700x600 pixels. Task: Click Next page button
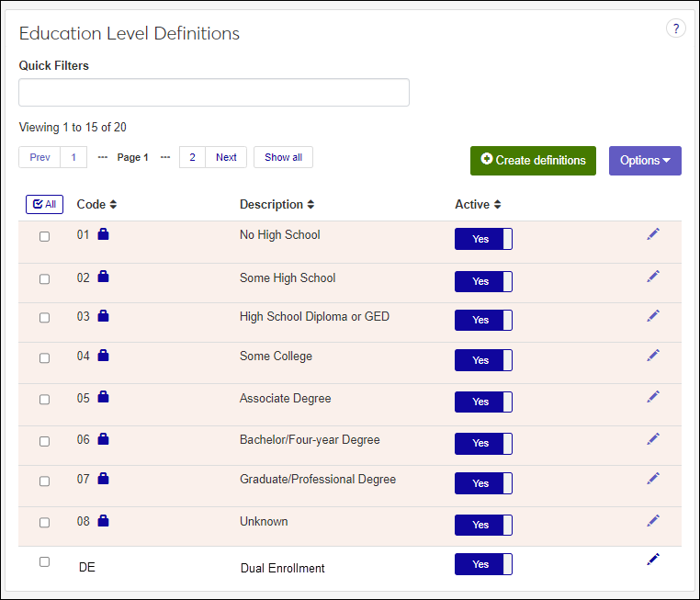click(x=226, y=157)
